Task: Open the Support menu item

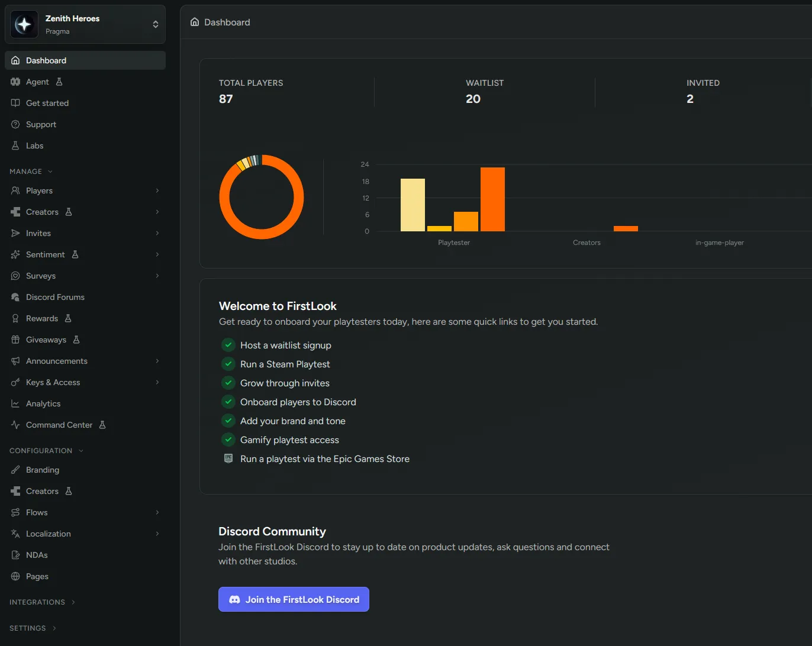Action: click(x=85, y=124)
